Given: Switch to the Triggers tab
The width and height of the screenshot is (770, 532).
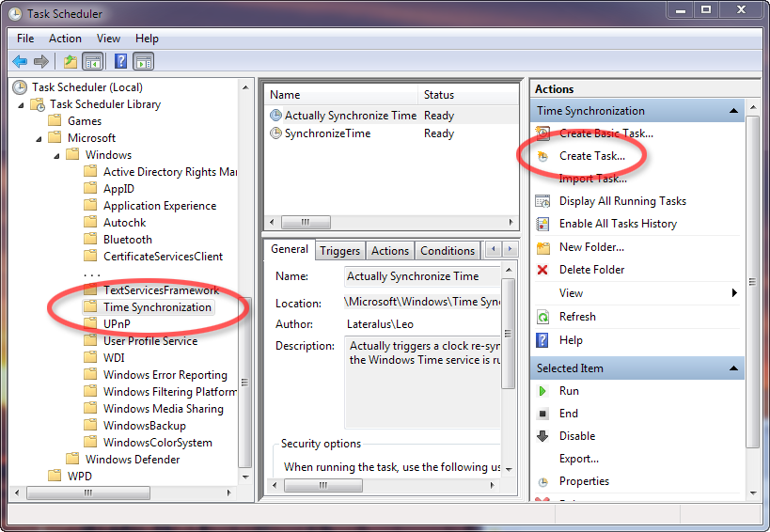Looking at the screenshot, I should [339, 251].
